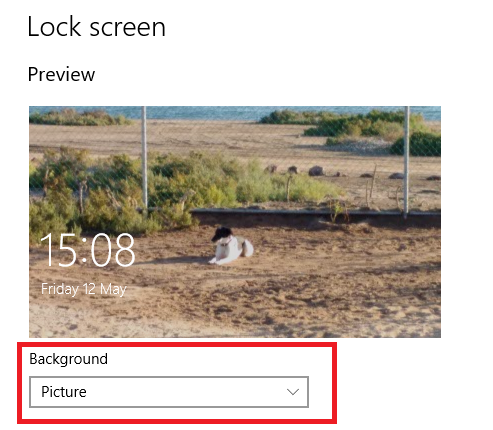
Task: Click the bush in preview's upper left corner
Action: [x=78, y=117]
